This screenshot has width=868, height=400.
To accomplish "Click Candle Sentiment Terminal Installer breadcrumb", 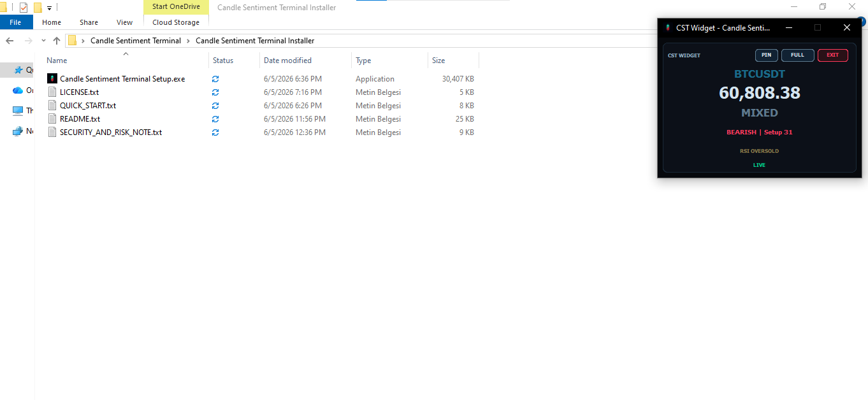I will pyautogui.click(x=255, y=41).
